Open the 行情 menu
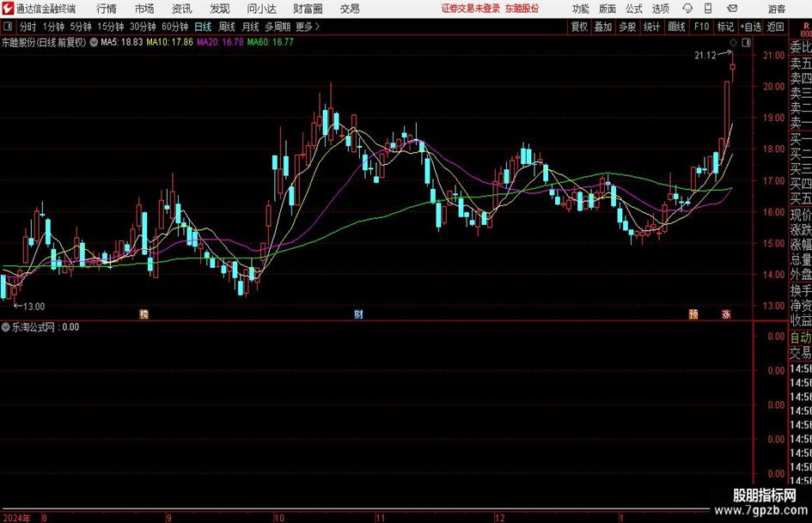 (x=107, y=9)
